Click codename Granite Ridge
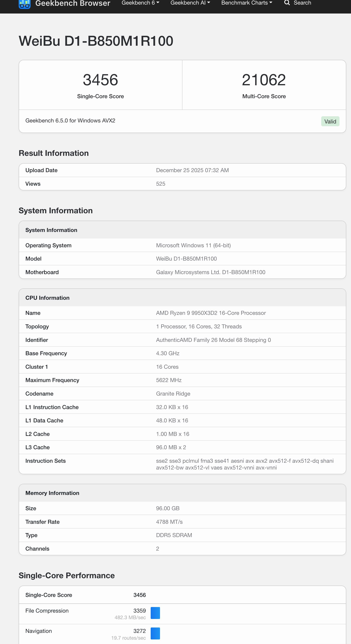Image resolution: width=351 pixels, height=644 pixels. coord(173,394)
